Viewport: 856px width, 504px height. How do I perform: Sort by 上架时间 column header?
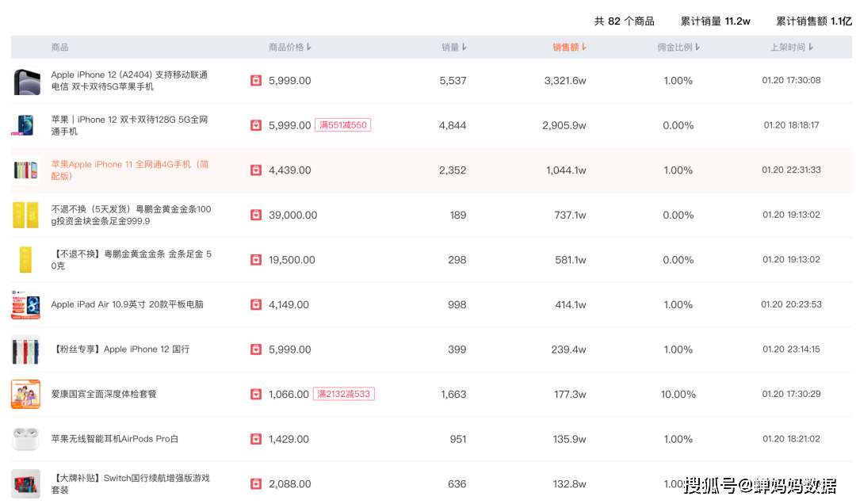pyautogui.click(x=791, y=48)
